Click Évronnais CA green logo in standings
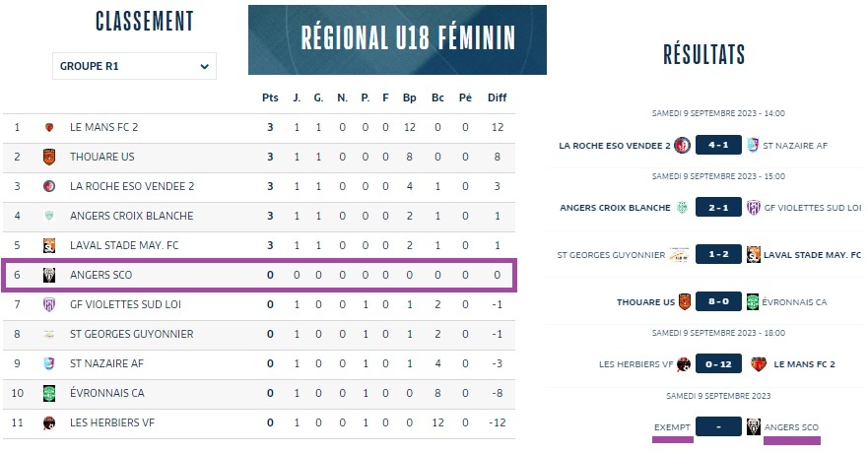Viewport: 868px width, 453px height. [x=49, y=393]
